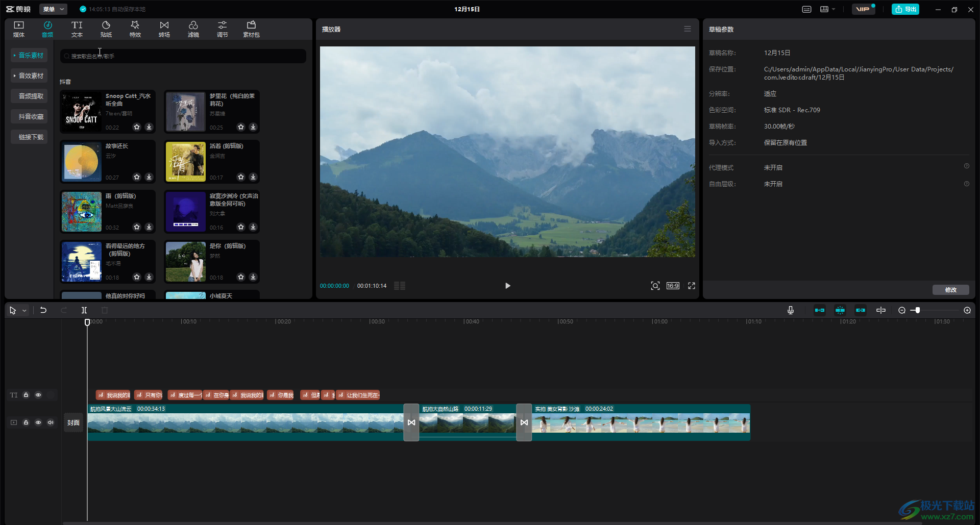Expand the 音乐素材 music category
Viewport: 980px width, 525px height.
point(29,55)
